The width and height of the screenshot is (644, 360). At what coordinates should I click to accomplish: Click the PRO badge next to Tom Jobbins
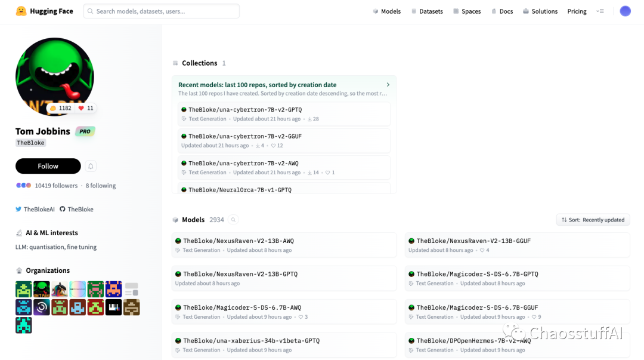(85, 131)
